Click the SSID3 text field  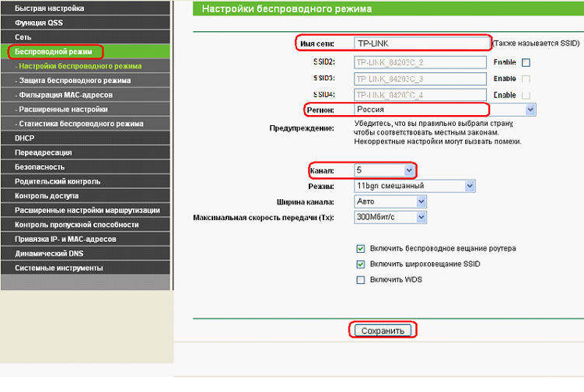420,79
